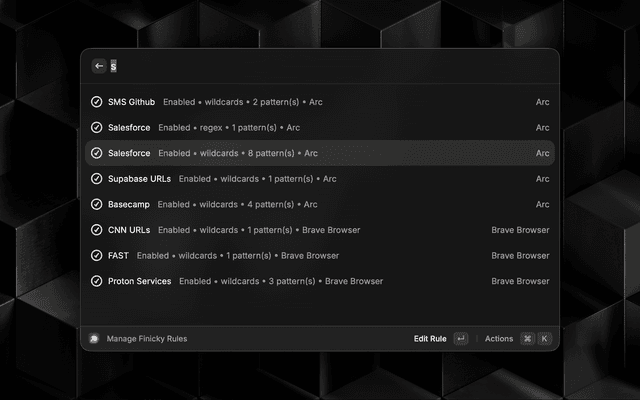The width and height of the screenshot is (640, 400).
Task: Select the Basecamp rule name
Action: [129, 204]
